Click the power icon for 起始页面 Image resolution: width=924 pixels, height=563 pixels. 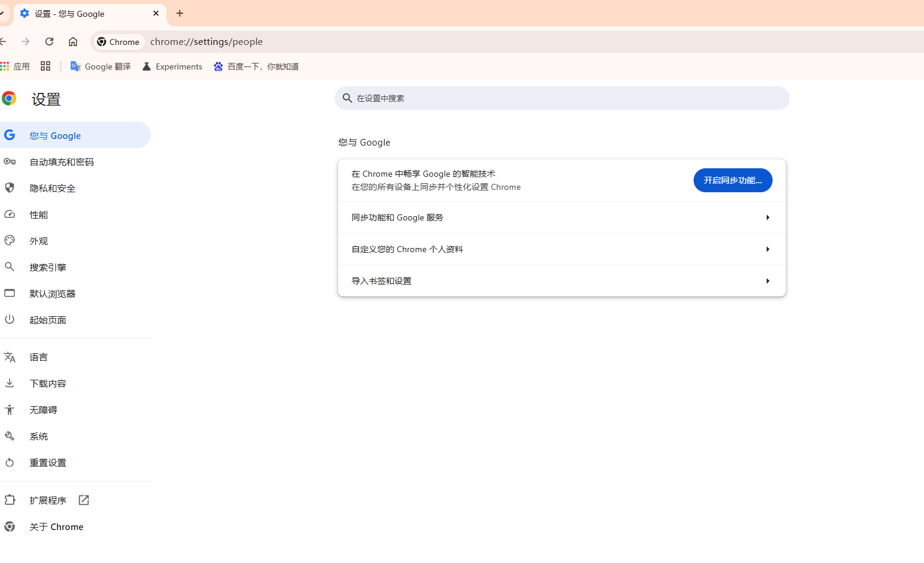[x=10, y=319]
